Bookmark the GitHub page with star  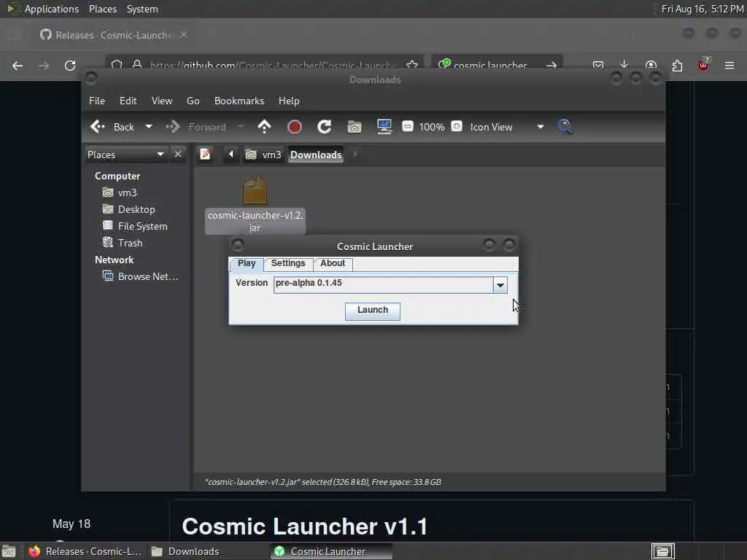(412, 65)
